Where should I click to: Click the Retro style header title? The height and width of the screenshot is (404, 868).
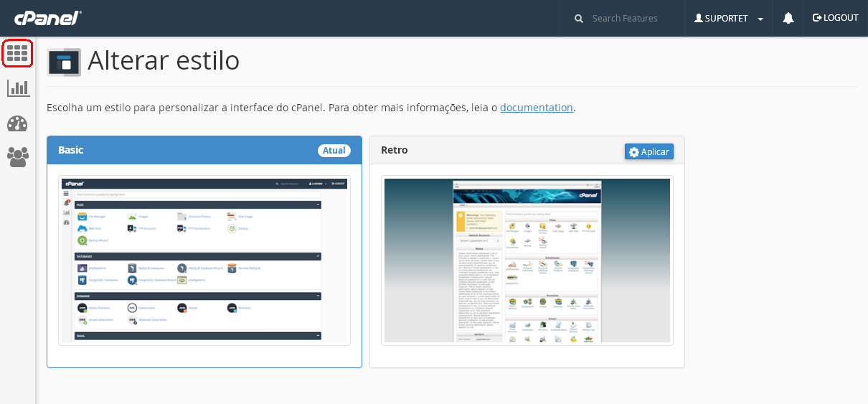(395, 150)
